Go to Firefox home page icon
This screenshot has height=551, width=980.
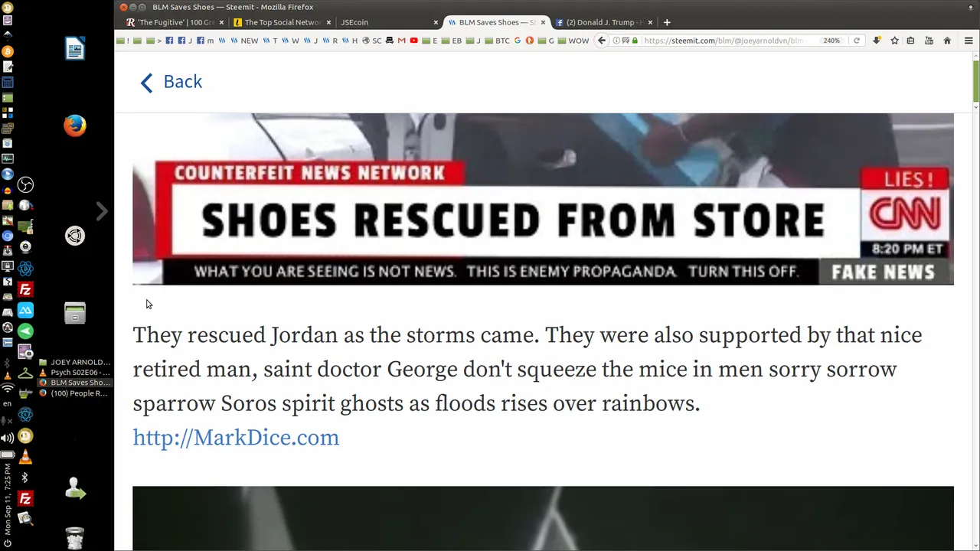[x=947, y=41]
